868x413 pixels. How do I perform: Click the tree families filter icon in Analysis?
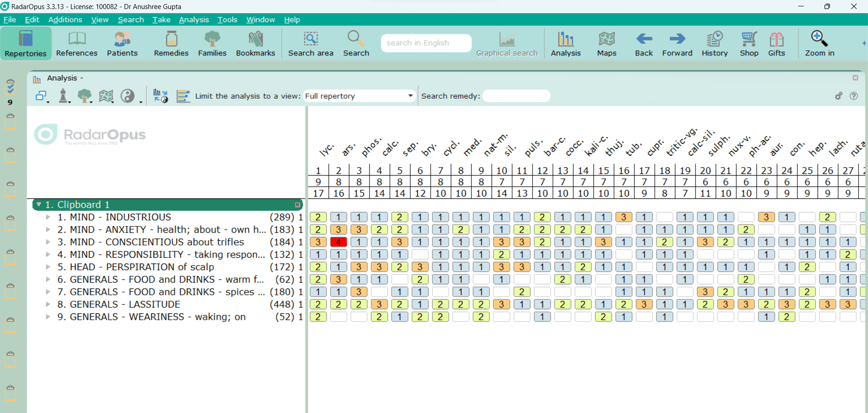[84, 96]
